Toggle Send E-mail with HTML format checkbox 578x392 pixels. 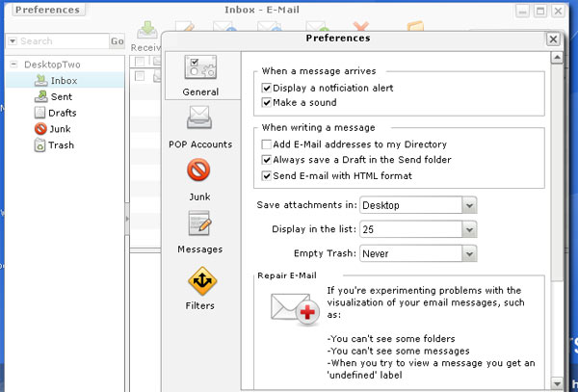266,175
